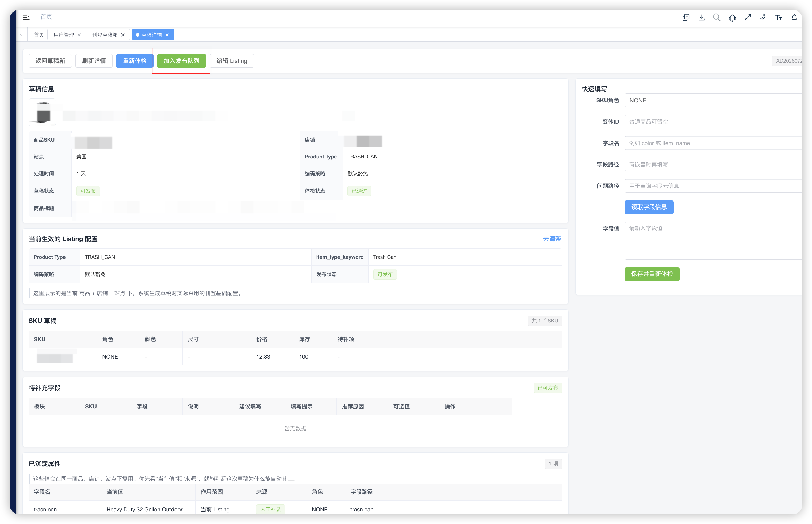This screenshot has width=812, height=524.
Task: Click the Heavy Duty 32 Gallon Outdoor value
Action: point(147,509)
